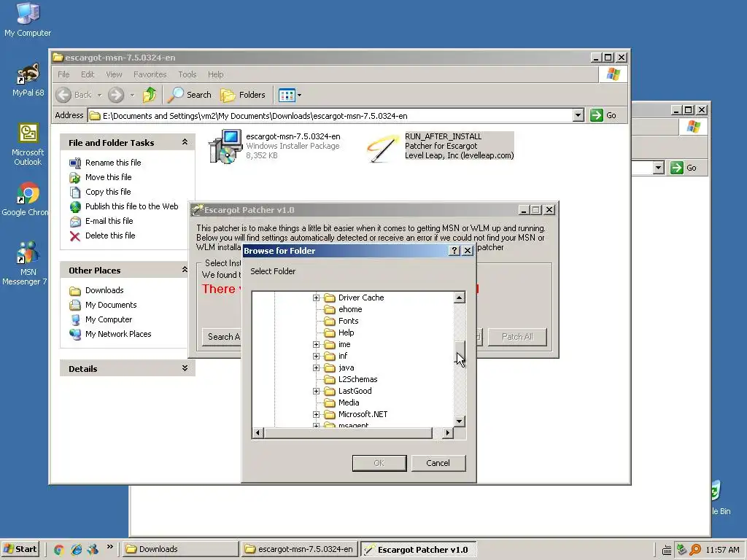Click the Patch All button
Viewport: 747px width, 560px height.
coord(517,337)
